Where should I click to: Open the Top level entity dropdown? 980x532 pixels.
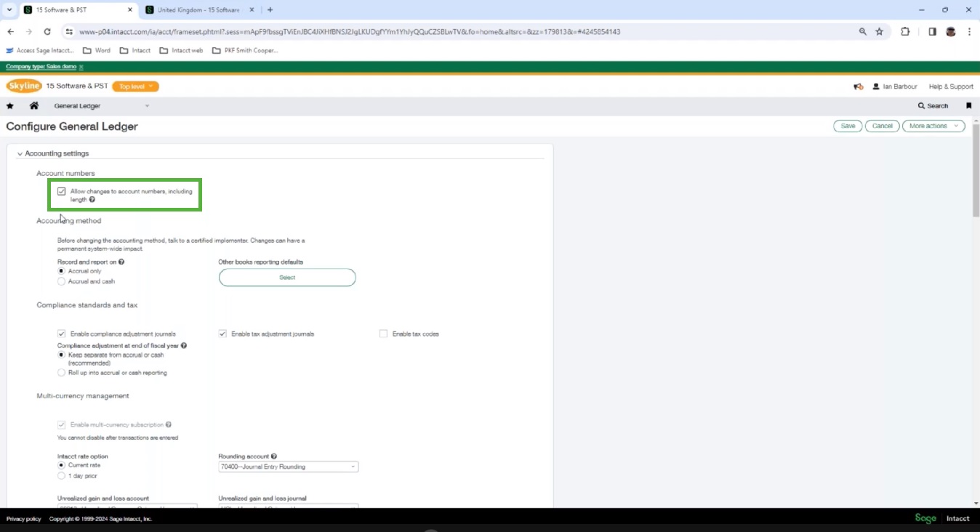pyautogui.click(x=135, y=86)
